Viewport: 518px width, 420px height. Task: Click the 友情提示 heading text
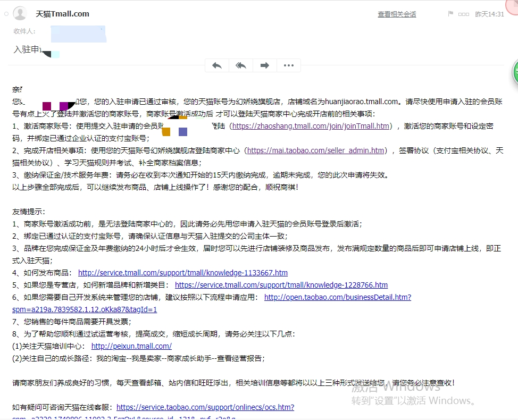coord(28,212)
